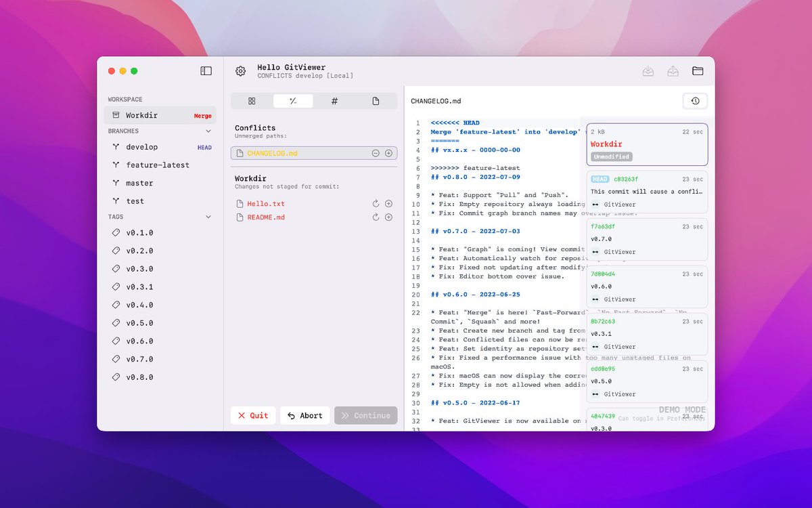The image size is (812, 508).
Task: Open HEAD commit c83263f history card
Action: tap(647, 192)
